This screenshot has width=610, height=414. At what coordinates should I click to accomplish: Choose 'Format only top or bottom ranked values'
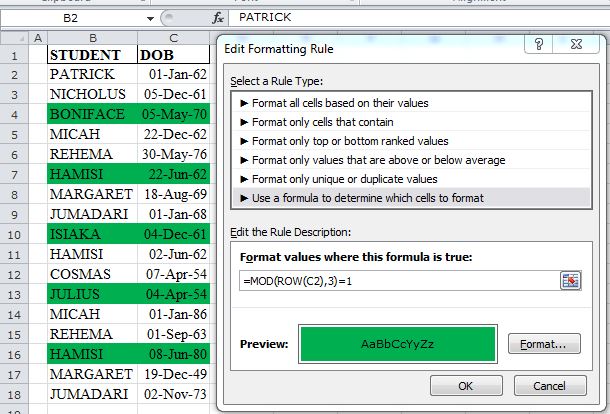click(x=412, y=141)
